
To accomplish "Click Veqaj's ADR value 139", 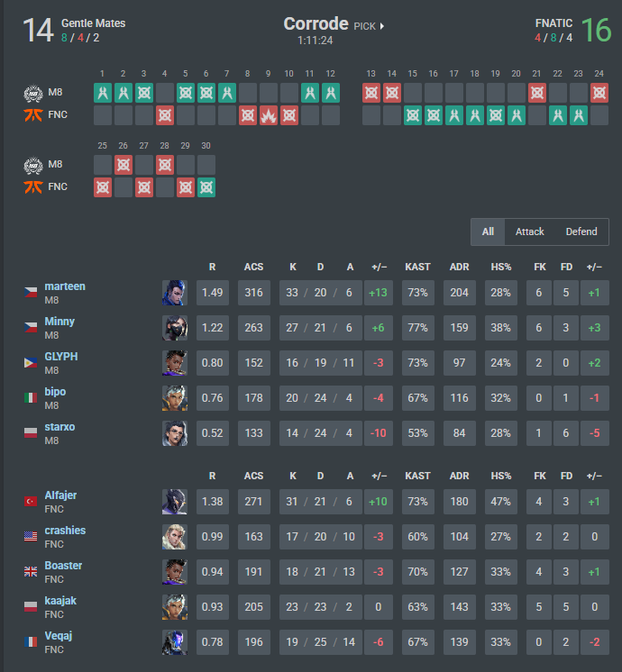I will pos(460,642).
